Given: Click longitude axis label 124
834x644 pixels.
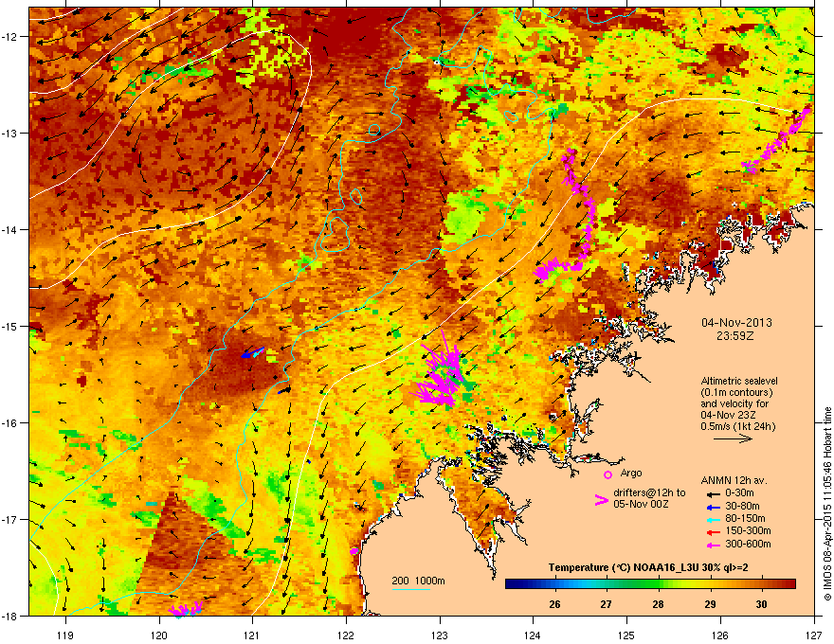Looking at the screenshot, I should 533,635.
